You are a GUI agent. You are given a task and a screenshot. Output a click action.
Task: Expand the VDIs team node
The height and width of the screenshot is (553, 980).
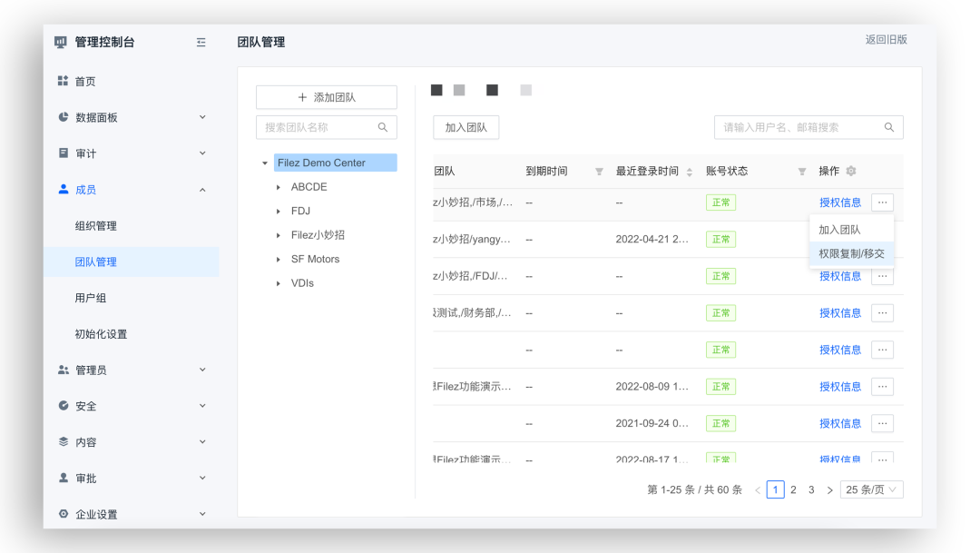279,283
